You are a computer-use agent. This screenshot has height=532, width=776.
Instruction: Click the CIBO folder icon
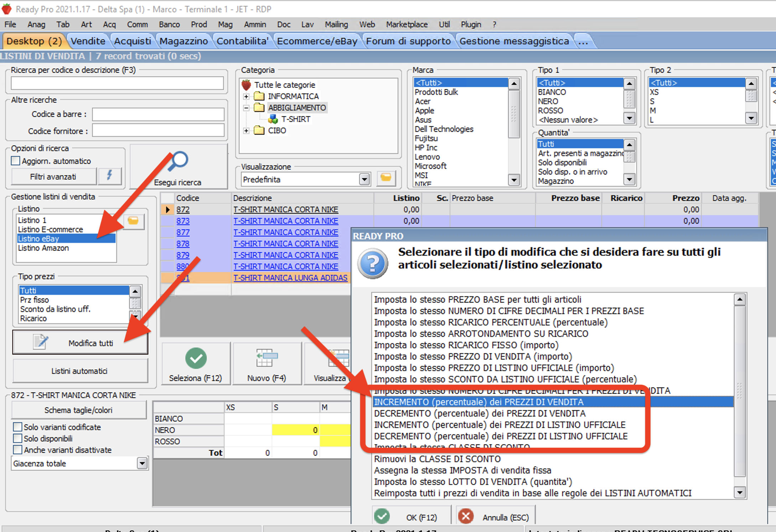[259, 130]
